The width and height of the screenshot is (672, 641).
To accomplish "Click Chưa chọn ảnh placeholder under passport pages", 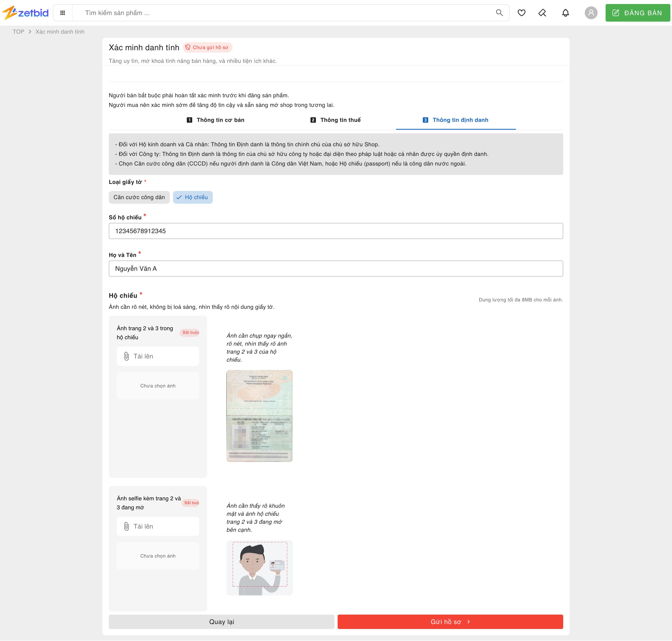I will click(158, 386).
